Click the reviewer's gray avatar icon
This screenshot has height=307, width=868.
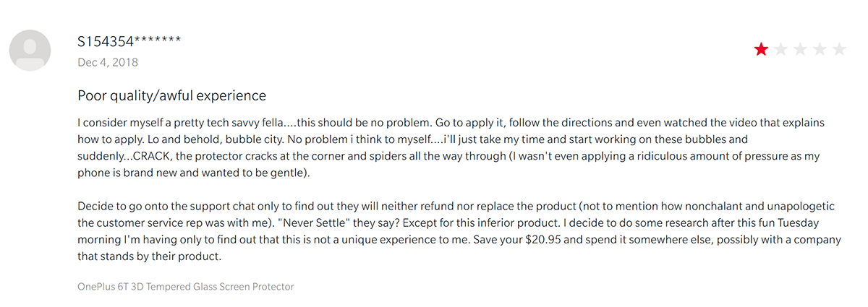pyautogui.click(x=30, y=50)
